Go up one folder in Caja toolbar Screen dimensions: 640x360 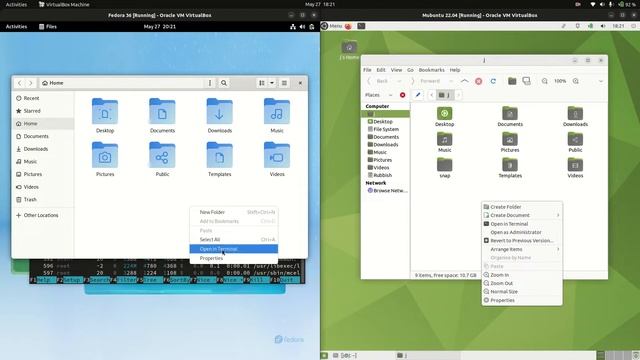tap(464, 81)
